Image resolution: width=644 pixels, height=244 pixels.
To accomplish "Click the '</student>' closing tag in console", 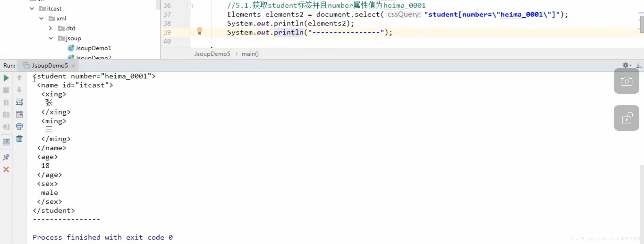I will (x=54, y=210).
